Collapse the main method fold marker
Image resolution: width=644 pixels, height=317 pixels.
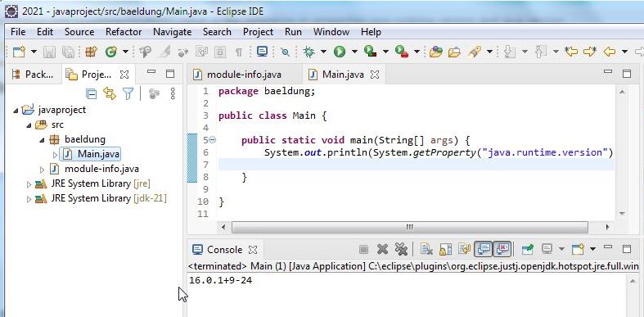click(212, 140)
